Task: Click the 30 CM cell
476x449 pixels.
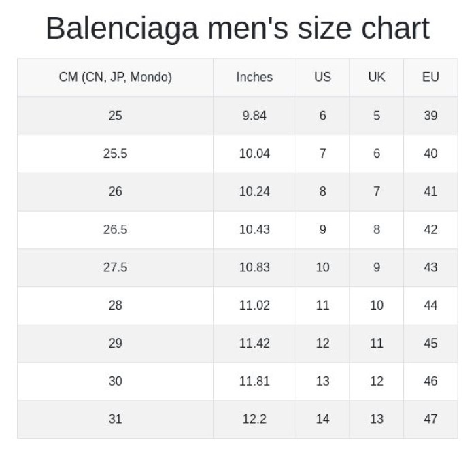Action: (x=115, y=382)
